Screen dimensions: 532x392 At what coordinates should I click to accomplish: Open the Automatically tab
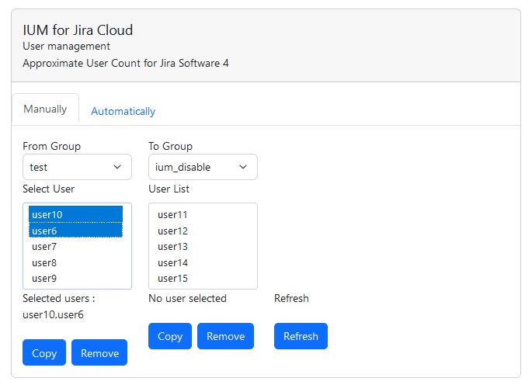point(123,111)
